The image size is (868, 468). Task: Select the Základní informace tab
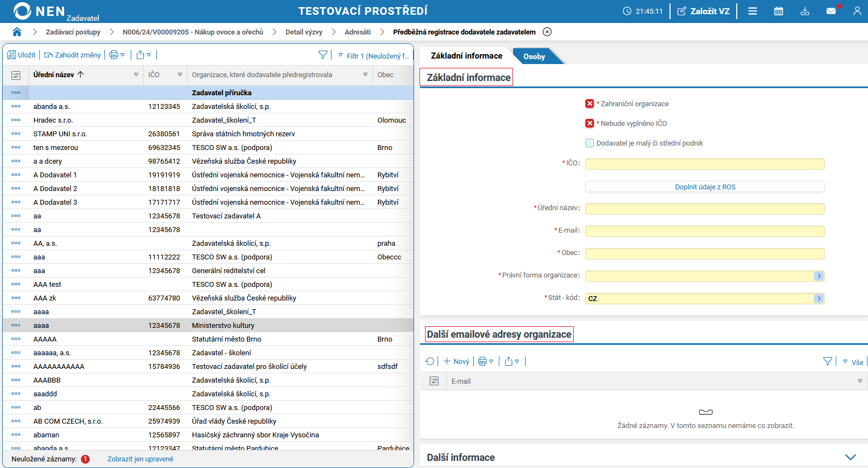tap(466, 56)
